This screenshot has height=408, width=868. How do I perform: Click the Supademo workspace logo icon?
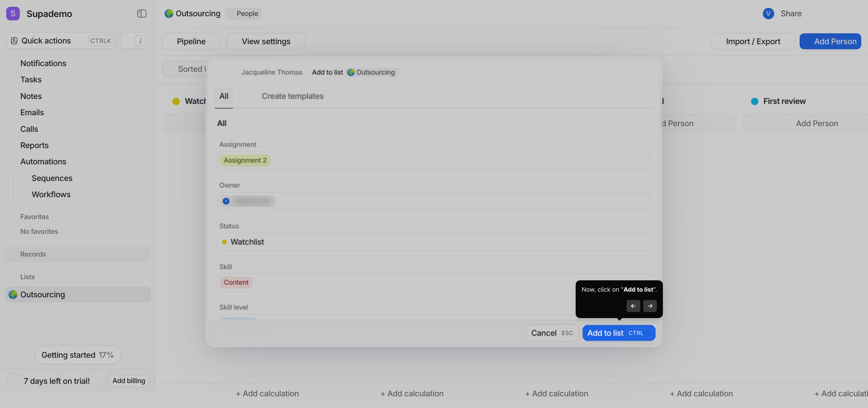click(x=13, y=14)
